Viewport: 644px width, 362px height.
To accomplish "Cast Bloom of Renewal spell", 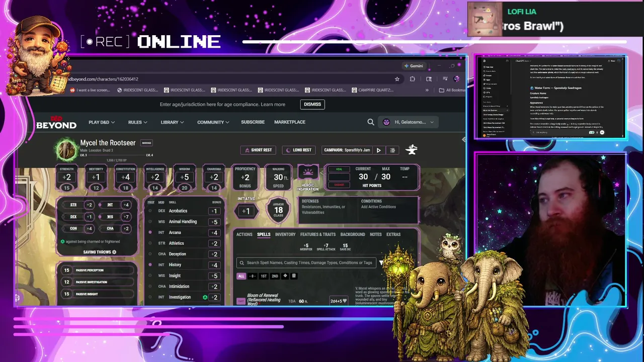I will click(240, 301).
